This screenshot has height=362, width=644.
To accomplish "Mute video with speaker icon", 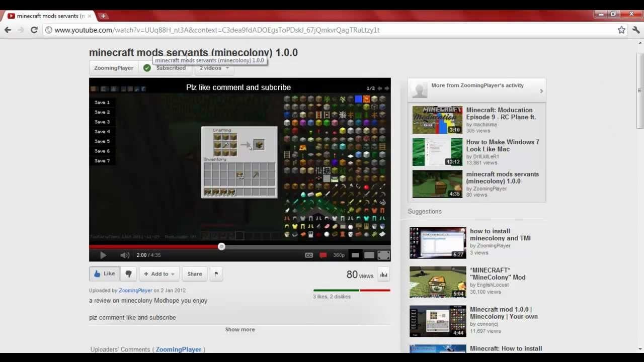I will [x=125, y=255].
